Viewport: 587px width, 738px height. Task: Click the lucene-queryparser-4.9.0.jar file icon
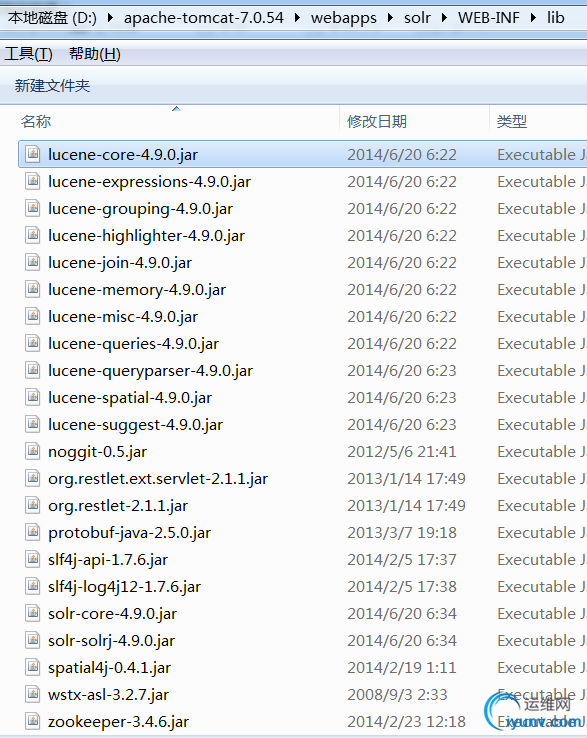[x=32, y=370]
